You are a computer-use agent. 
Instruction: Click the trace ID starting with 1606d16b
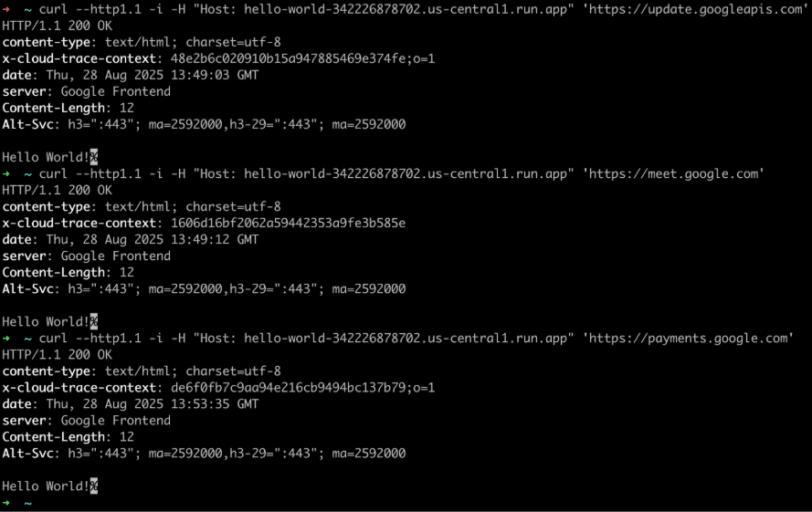[x=288, y=223]
